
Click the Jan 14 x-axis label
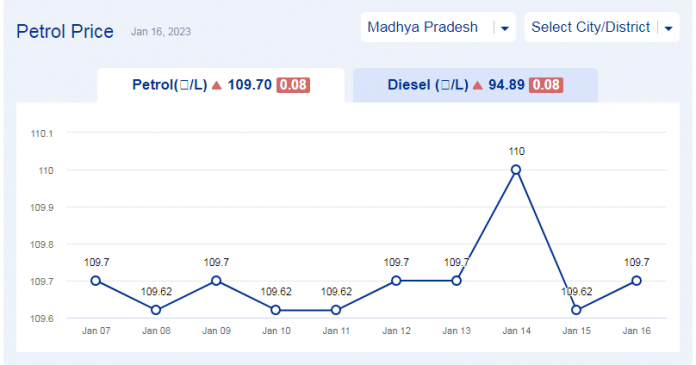[516, 331]
